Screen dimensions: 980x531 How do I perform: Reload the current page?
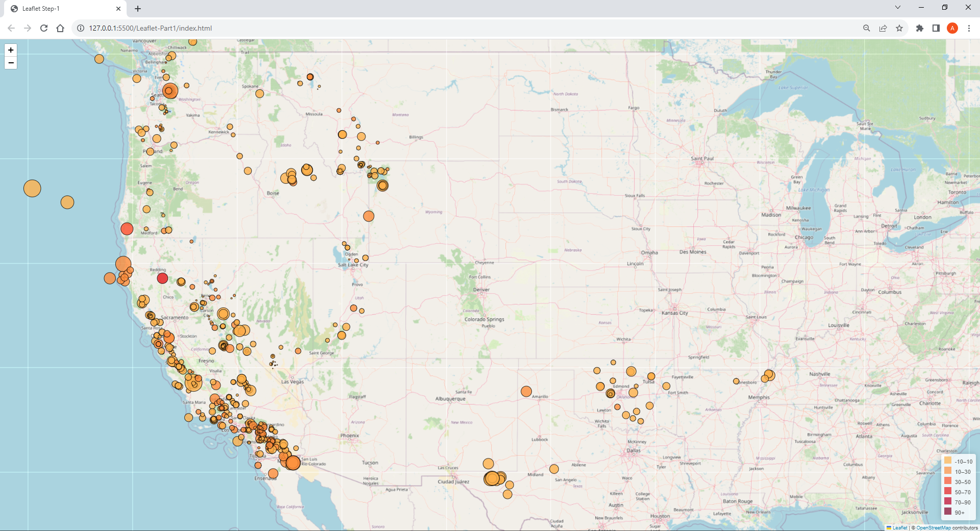coord(44,28)
